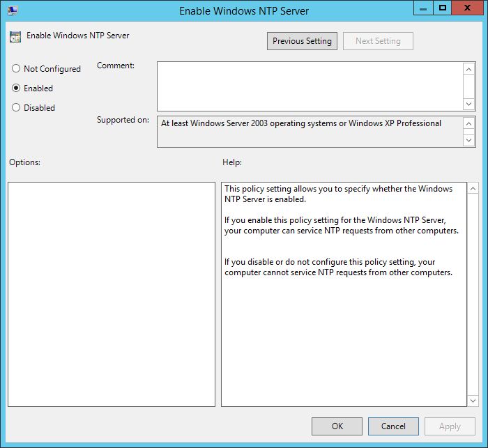This screenshot has width=488, height=448.
Task: Click Comment box scroll down arrow
Action: pyautogui.click(x=468, y=104)
